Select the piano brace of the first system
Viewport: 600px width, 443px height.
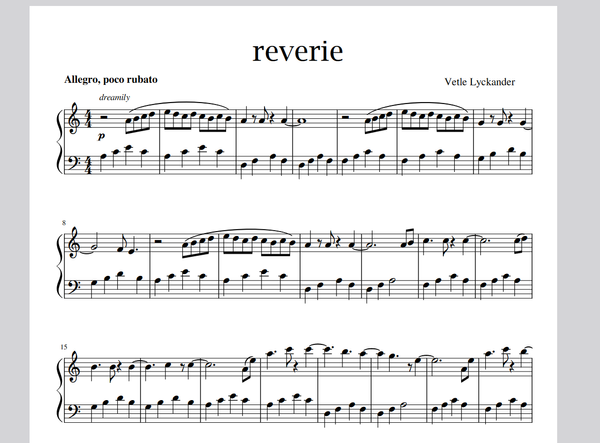pyautogui.click(x=59, y=141)
